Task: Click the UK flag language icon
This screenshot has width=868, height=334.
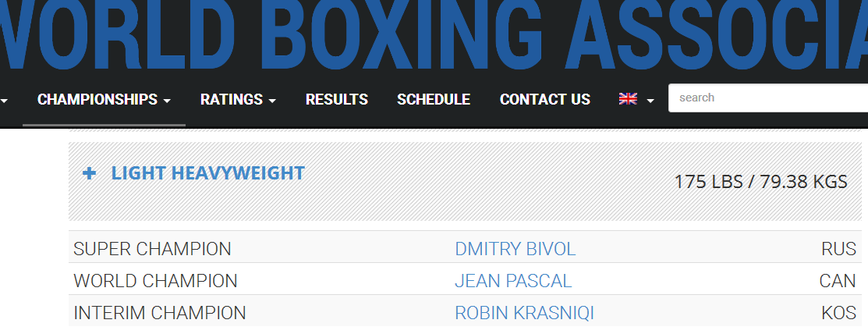Action: tap(628, 98)
